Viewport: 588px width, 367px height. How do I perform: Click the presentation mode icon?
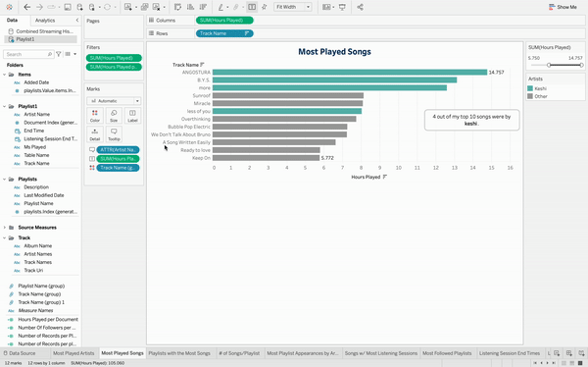click(342, 7)
